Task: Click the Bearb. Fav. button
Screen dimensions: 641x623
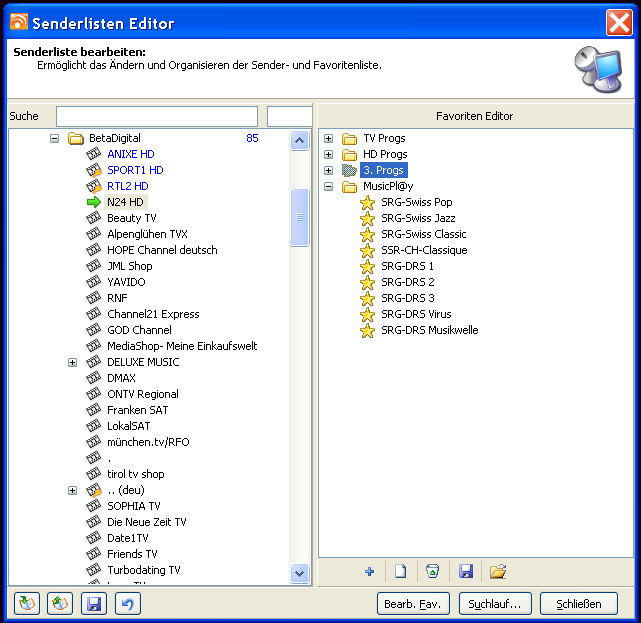Action: pyautogui.click(x=413, y=604)
